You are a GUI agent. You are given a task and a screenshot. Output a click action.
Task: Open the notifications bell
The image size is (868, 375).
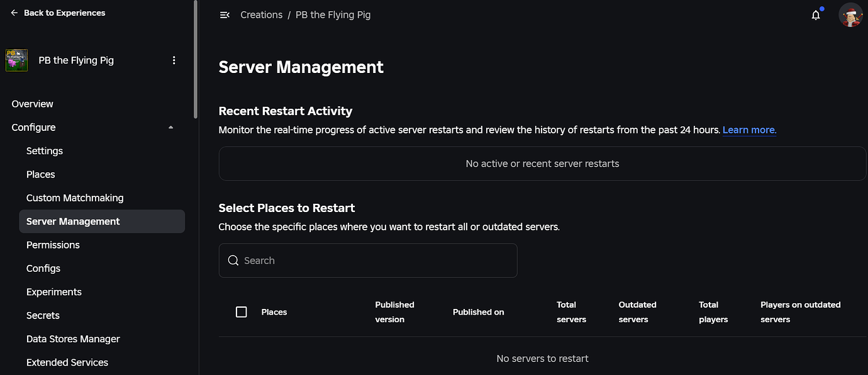pyautogui.click(x=816, y=15)
